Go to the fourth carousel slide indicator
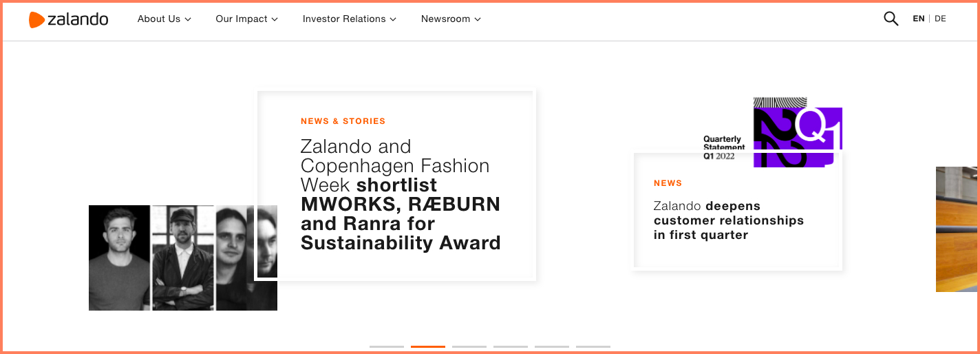The image size is (980, 354). (x=511, y=346)
